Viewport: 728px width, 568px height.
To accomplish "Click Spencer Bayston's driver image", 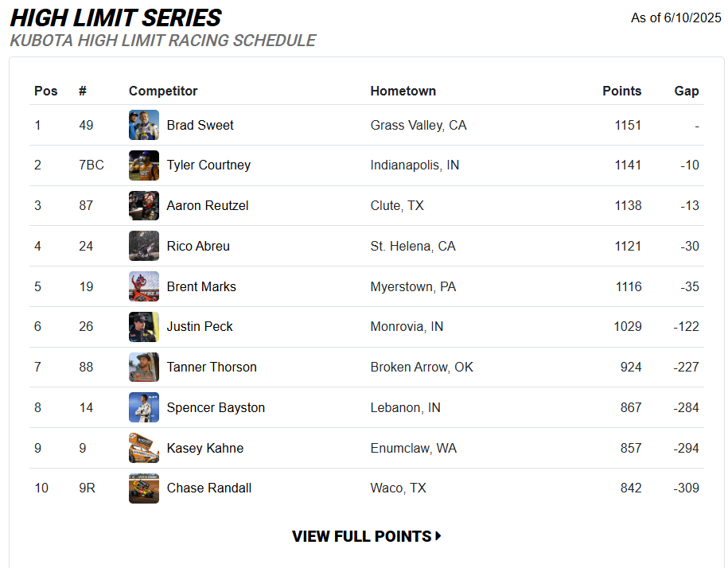I will [x=144, y=407].
